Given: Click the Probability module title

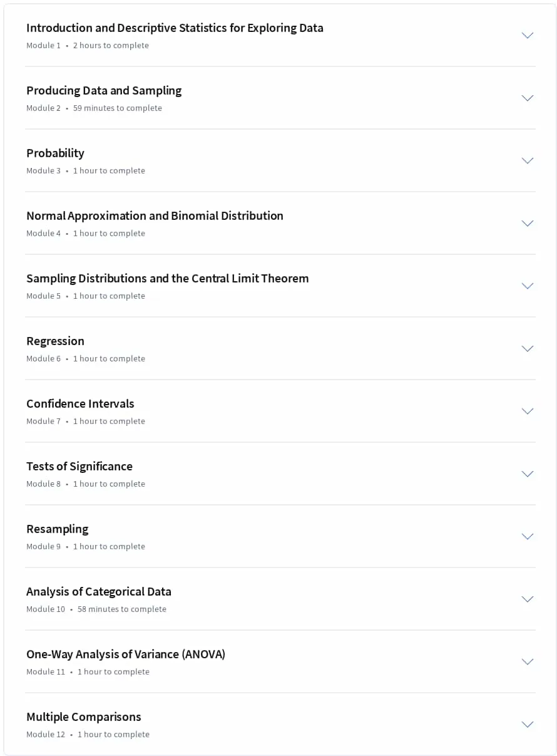Looking at the screenshot, I should tap(55, 153).
